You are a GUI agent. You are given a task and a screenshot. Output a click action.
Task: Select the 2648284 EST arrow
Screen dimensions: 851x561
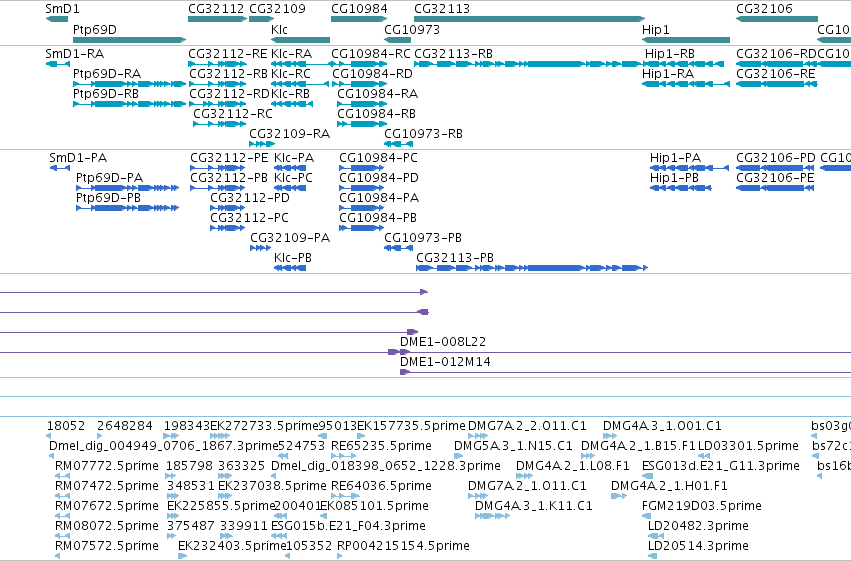pyautogui.click(x=100, y=436)
